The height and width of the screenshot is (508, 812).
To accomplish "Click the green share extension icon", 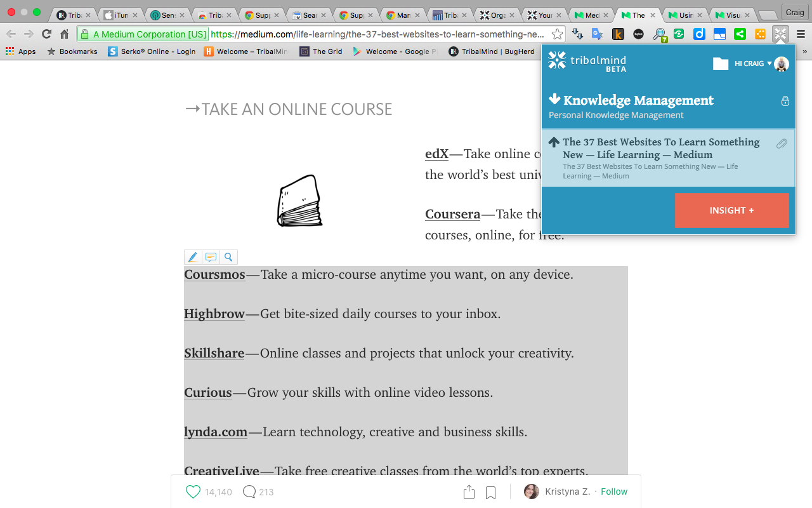I will tap(740, 34).
